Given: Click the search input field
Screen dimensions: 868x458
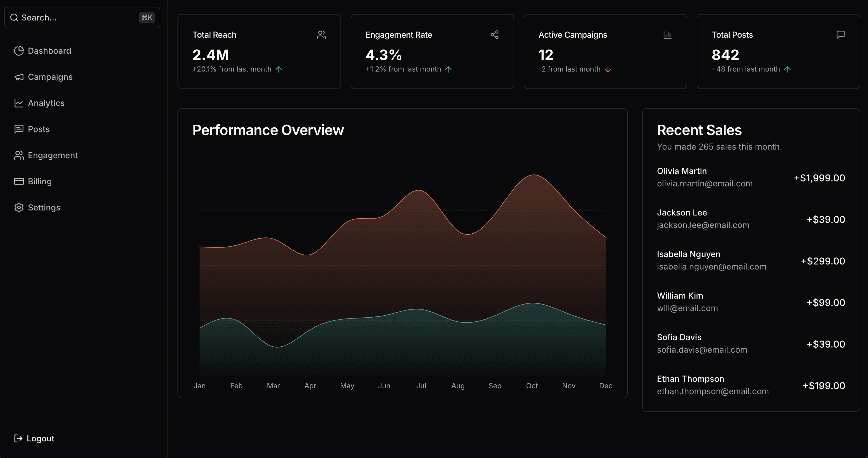Looking at the screenshot, I should point(67,17).
